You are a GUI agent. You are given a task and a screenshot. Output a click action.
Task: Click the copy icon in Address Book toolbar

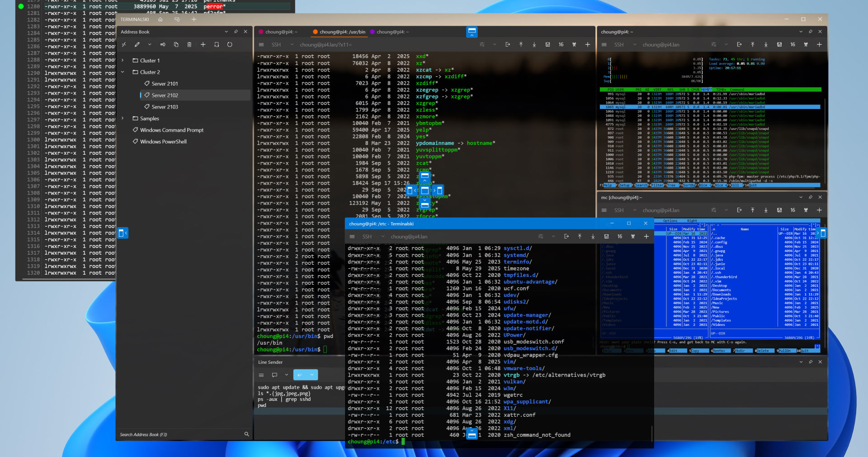176,44
